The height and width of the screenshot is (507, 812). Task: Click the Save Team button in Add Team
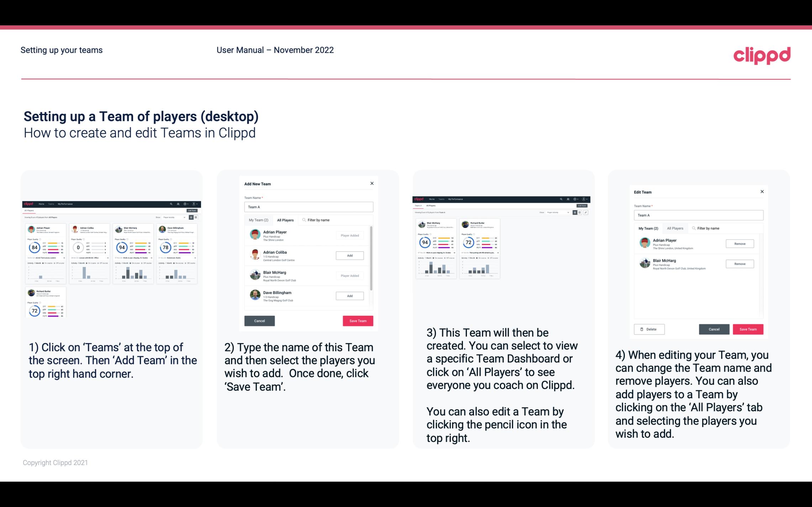(x=358, y=320)
